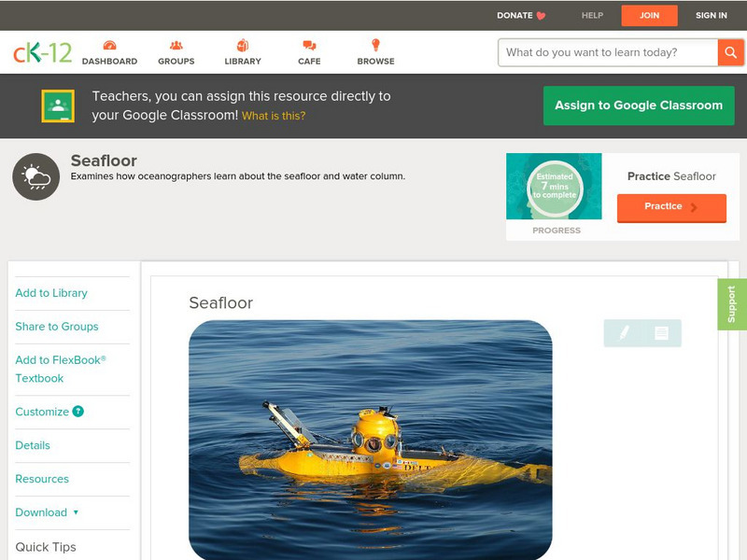Open the 'What is this?' link
Image resolution: width=747 pixels, height=560 pixels.
[274, 116]
